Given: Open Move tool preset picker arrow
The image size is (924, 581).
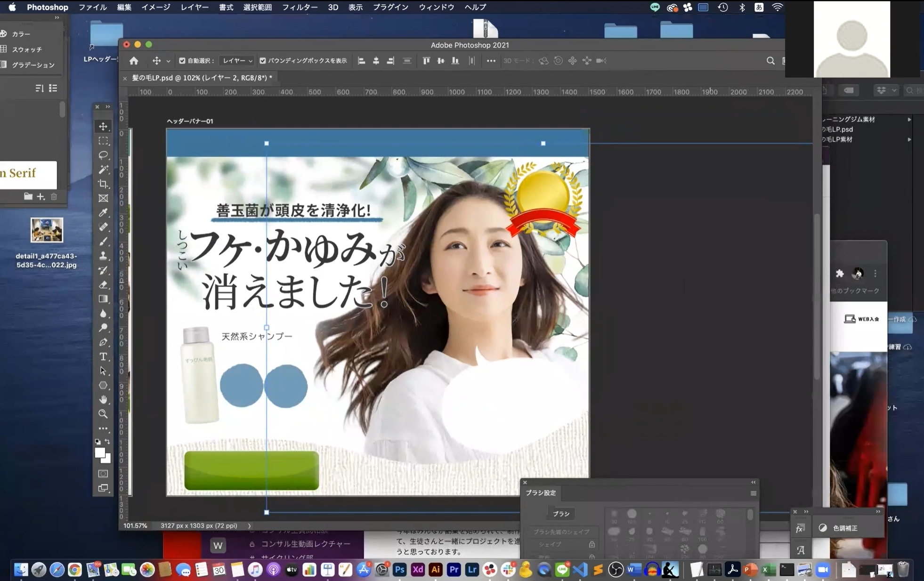Looking at the screenshot, I should pos(168,61).
